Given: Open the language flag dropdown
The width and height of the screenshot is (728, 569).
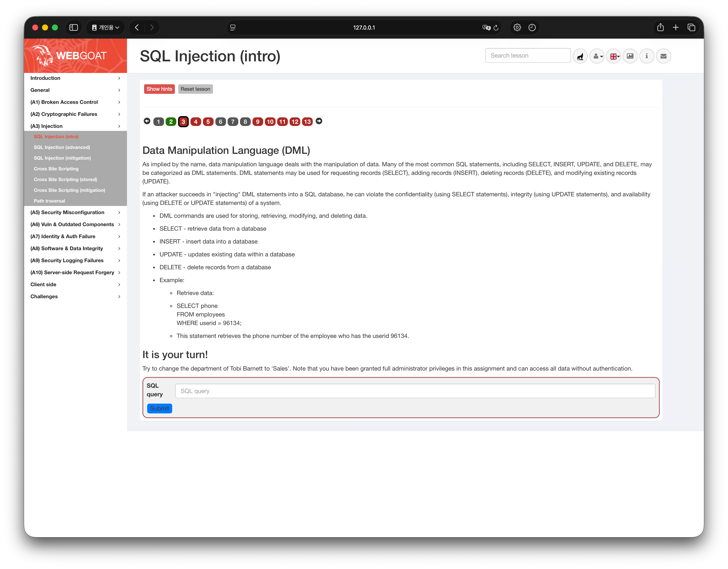Looking at the screenshot, I should [x=614, y=56].
